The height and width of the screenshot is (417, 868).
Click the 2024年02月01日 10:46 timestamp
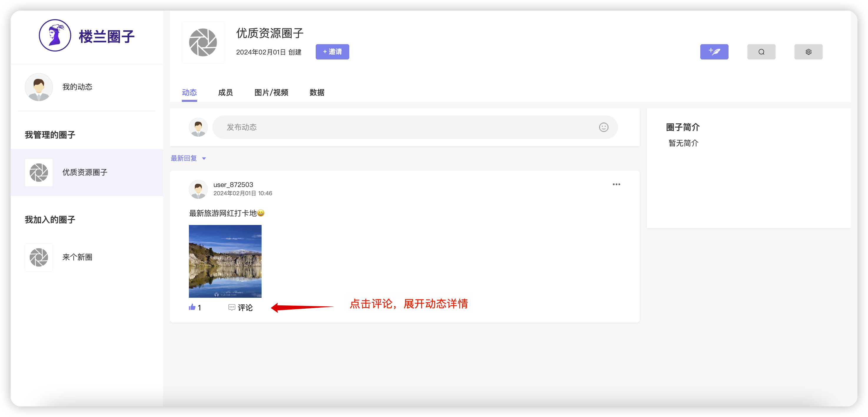[x=243, y=193]
